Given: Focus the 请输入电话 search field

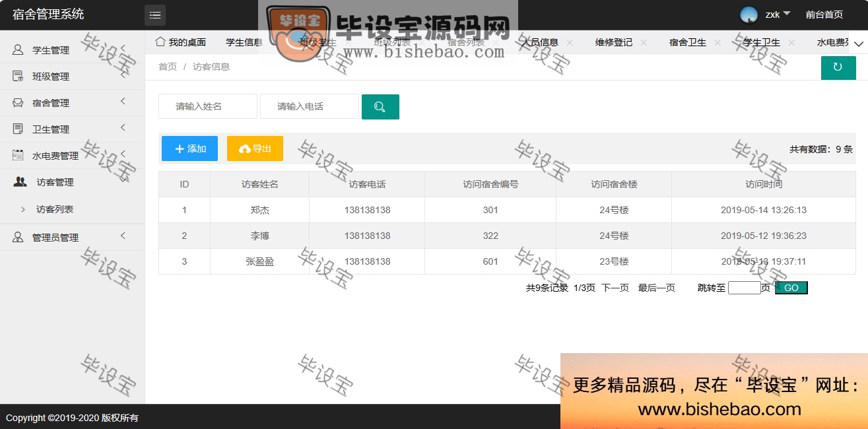Looking at the screenshot, I should coord(310,106).
